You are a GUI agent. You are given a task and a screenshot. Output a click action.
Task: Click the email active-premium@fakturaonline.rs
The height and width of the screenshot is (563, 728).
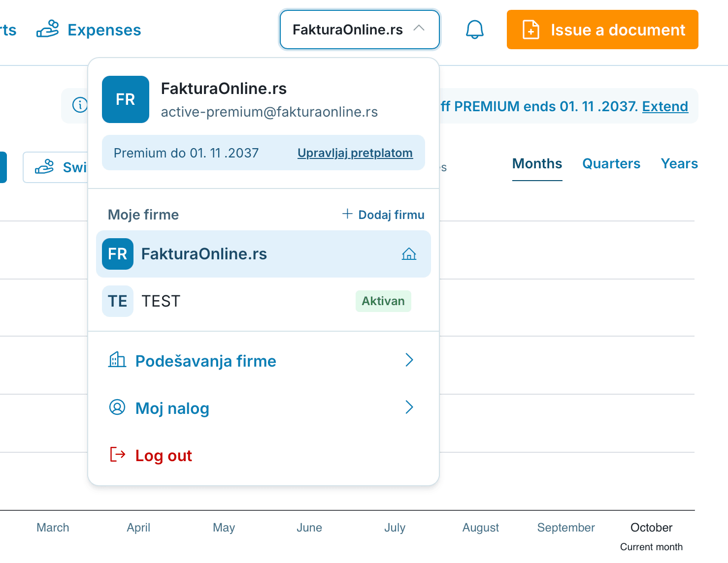tap(269, 112)
